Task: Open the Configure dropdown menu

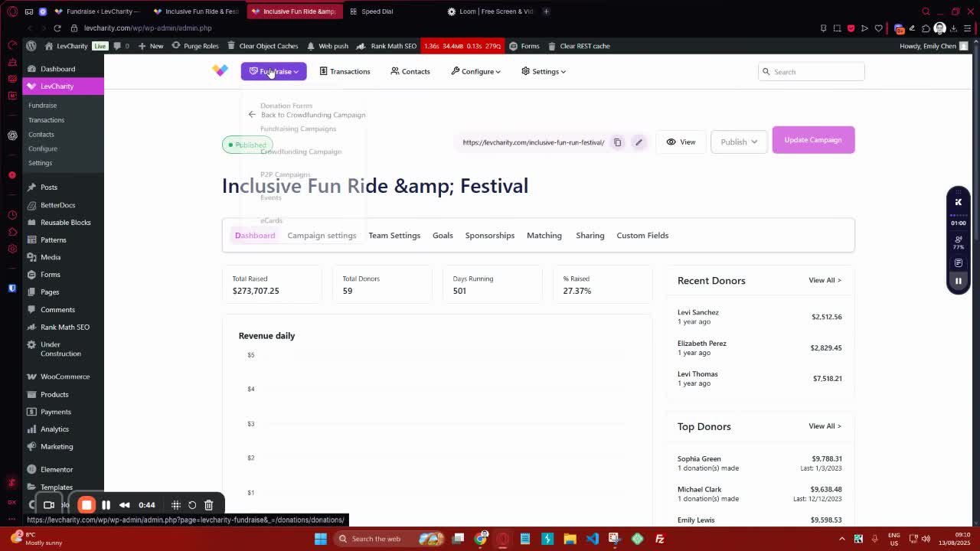Action: coord(475,71)
